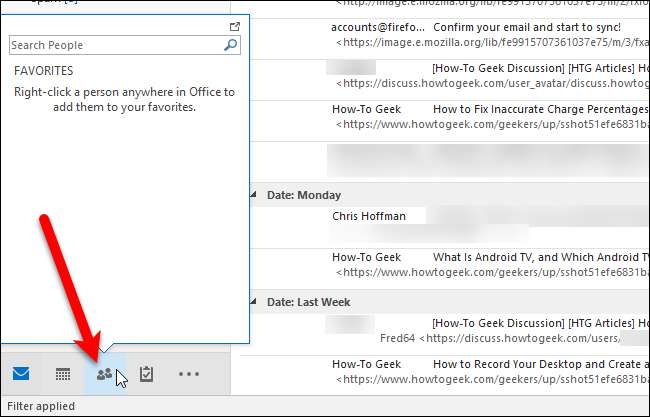Click the Search People magnifier icon
The image size is (650, 417).
click(230, 45)
